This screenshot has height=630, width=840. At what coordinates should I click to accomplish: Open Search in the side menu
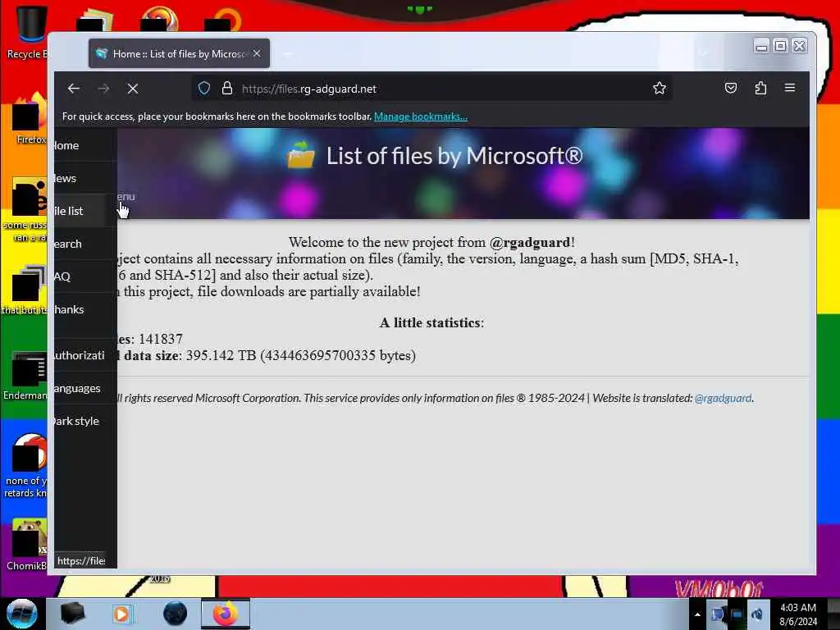[x=85, y=244]
